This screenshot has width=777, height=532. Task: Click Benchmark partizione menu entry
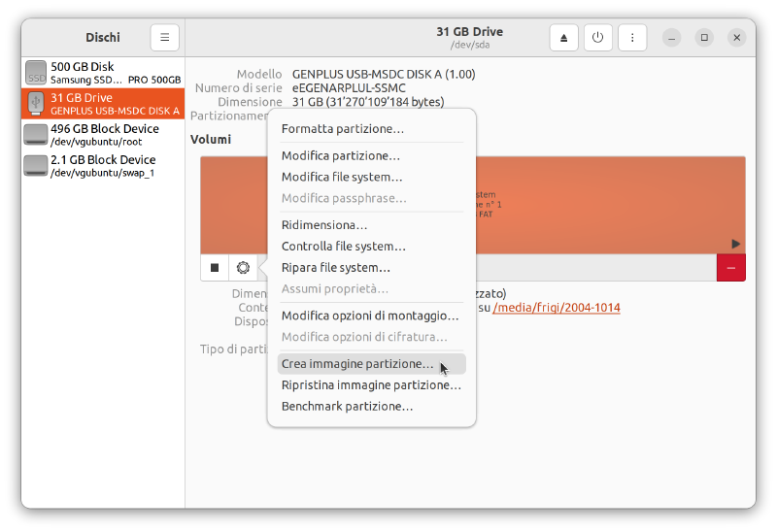(347, 407)
